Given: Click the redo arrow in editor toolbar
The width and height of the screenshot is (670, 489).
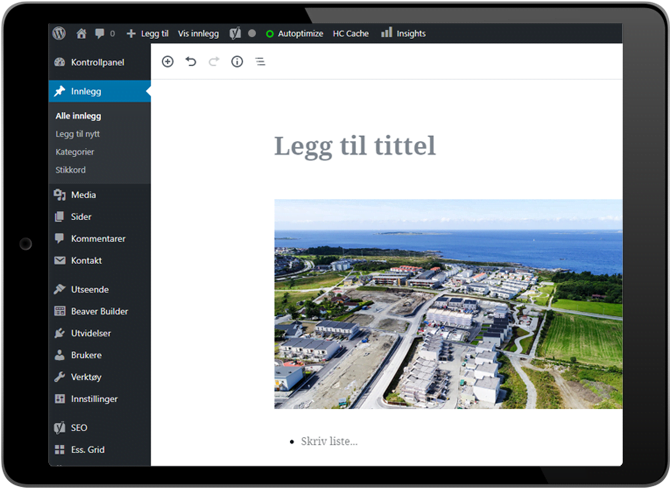Looking at the screenshot, I should click(x=213, y=62).
